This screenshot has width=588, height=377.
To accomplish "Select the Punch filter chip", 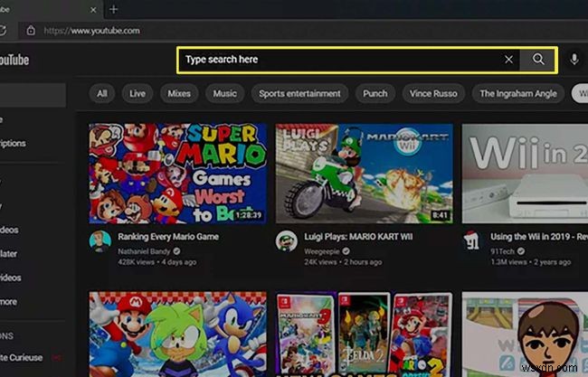I will [375, 93].
